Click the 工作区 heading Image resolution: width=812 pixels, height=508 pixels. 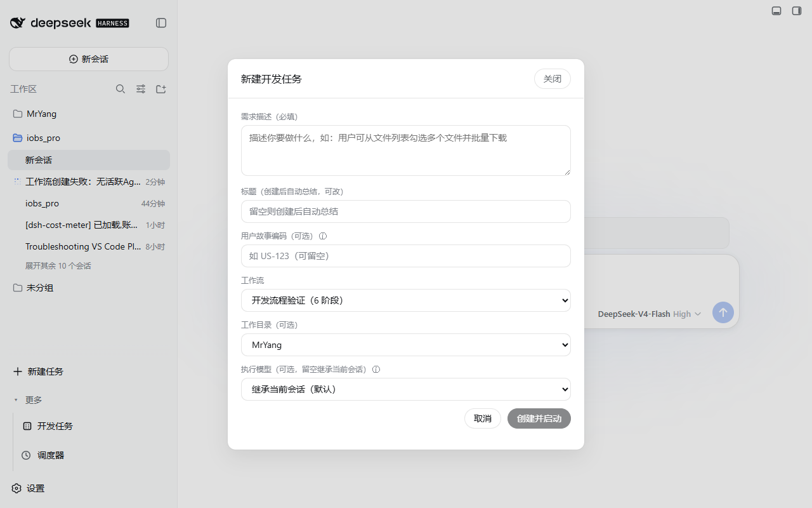click(23, 89)
